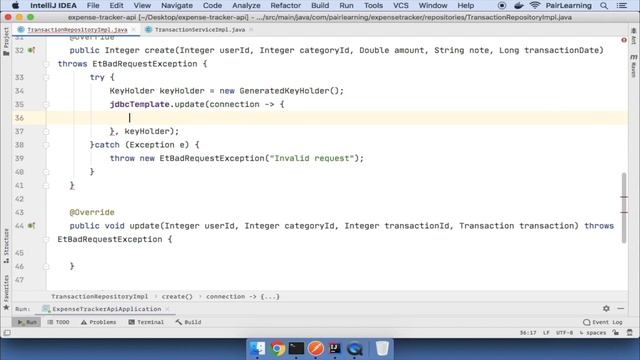Collapse the try block at line 33
640x360 pixels.
pos(46,78)
